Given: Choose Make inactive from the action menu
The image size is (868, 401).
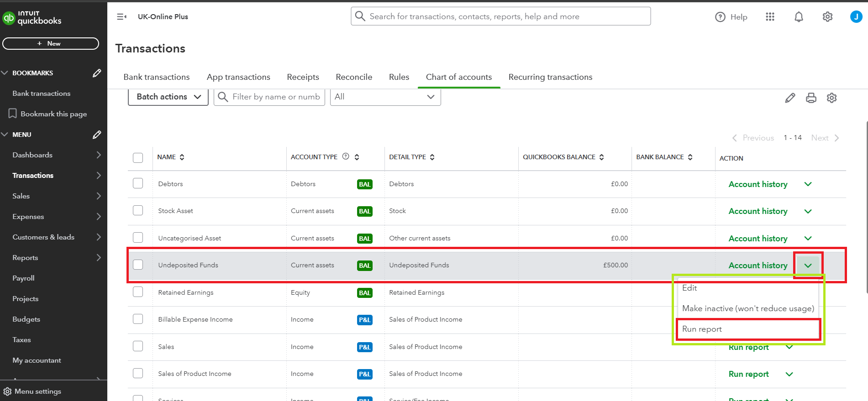Looking at the screenshot, I should pyautogui.click(x=748, y=308).
